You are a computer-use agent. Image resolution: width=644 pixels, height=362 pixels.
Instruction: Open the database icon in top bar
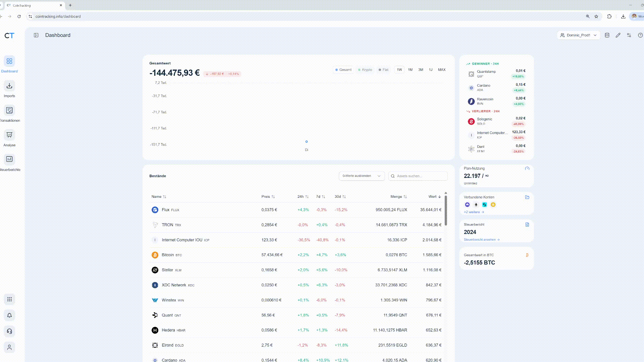point(607,35)
